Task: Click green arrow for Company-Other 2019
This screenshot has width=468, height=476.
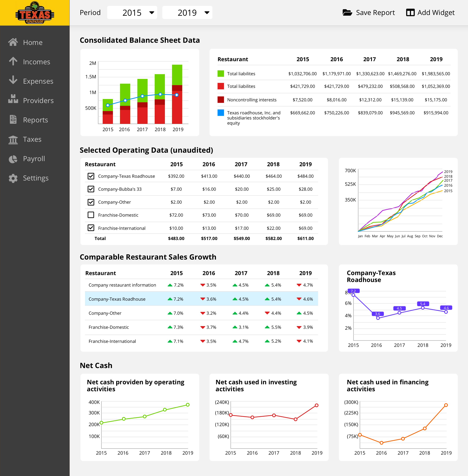Action: pyautogui.click(x=299, y=313)
